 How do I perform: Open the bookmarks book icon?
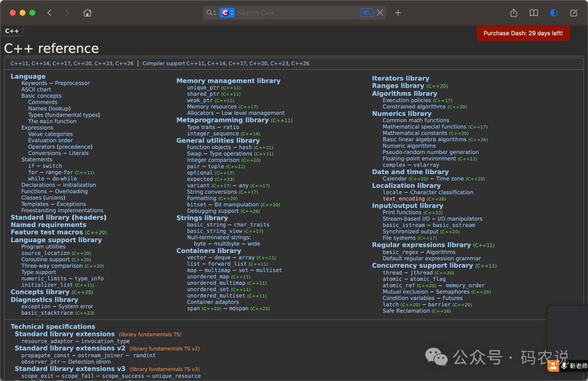tap(534, 13)
